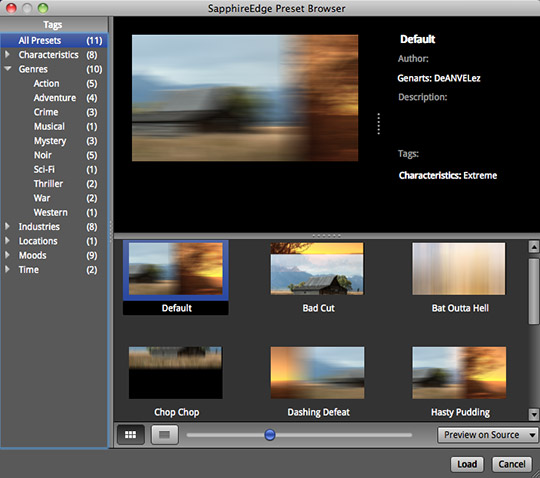Click the Cancel button
This screenshot has width=540, height=478.
pyautogui.click(x=512, y=464)
